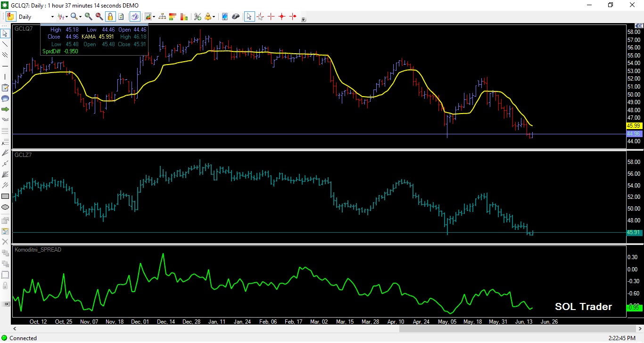This screenshot has height=343, width=644.
Task: Select the plain red crosshair cursor
Action: 271,16
